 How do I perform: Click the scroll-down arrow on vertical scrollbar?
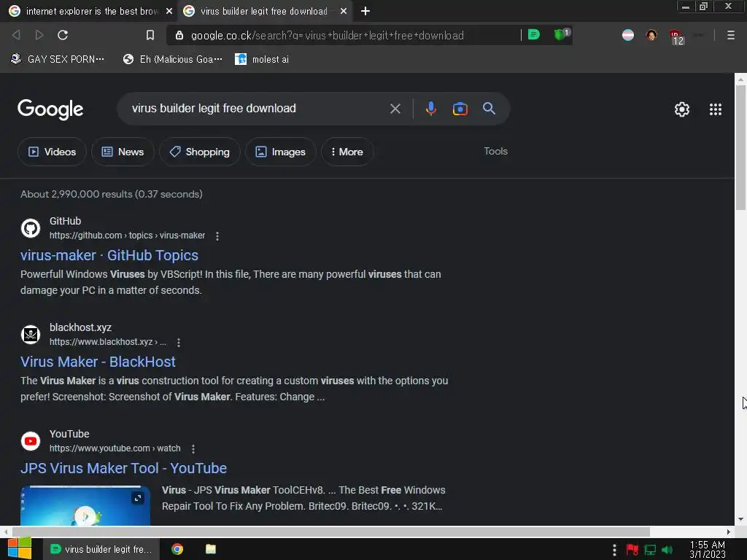pos(740,519)
